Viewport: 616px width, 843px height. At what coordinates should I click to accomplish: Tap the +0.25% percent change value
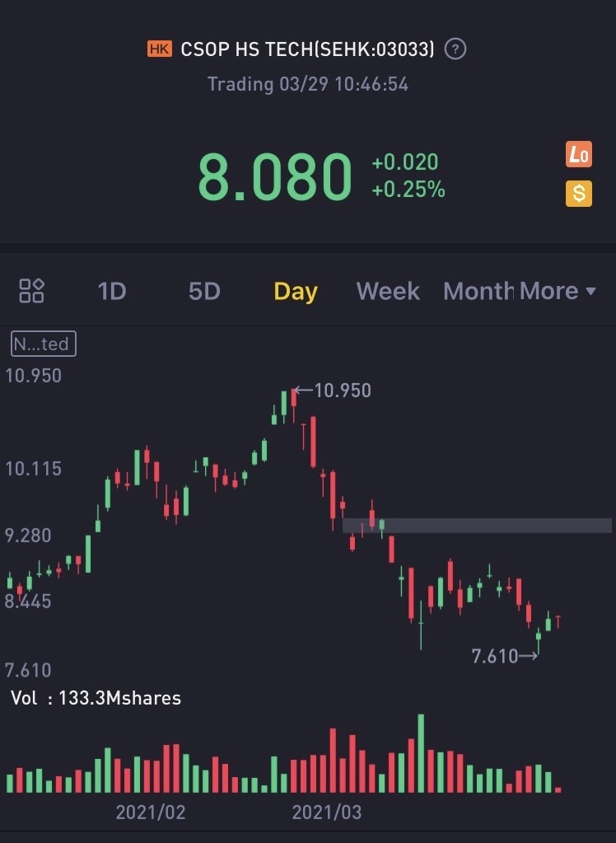[x=408, y=190]
